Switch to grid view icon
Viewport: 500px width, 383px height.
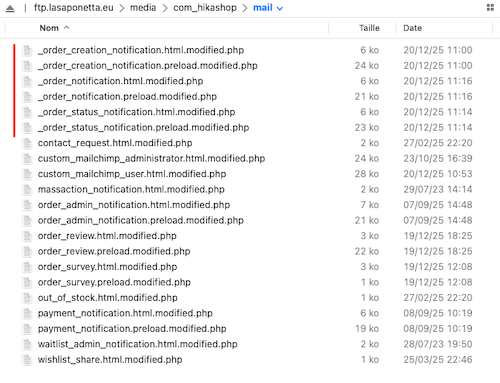click(490, 7)
